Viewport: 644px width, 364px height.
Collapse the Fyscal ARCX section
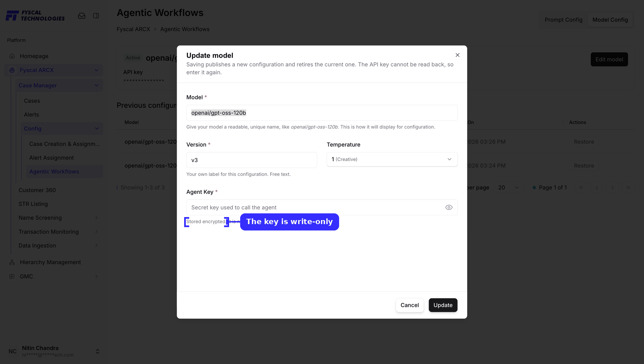point(97,70)
